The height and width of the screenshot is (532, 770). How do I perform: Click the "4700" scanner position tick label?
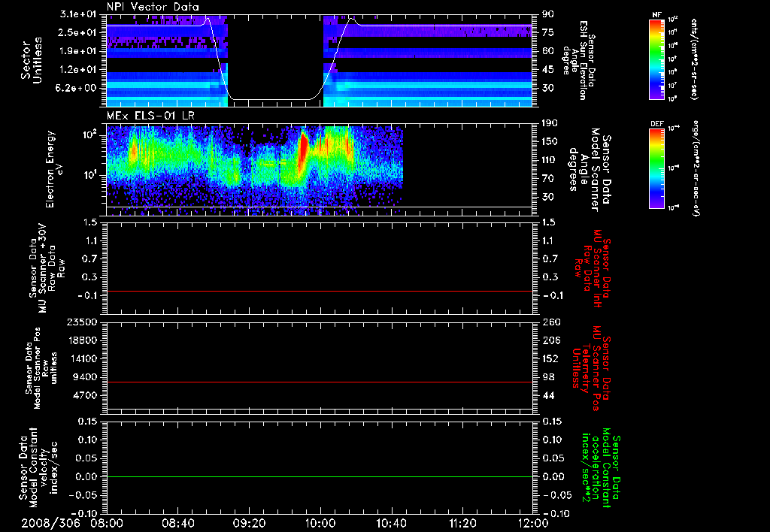click(86, 395)
